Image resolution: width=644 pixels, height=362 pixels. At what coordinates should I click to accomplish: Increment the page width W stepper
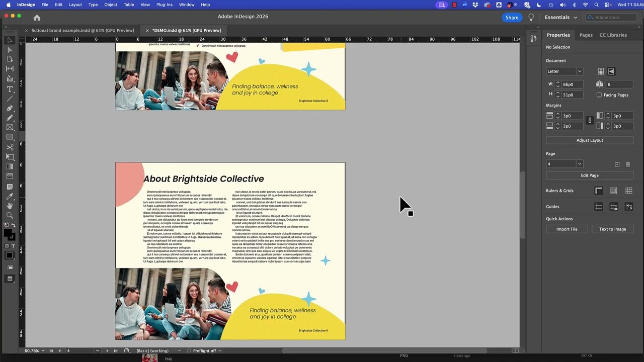pyautogui.click(x=557, y=83)
